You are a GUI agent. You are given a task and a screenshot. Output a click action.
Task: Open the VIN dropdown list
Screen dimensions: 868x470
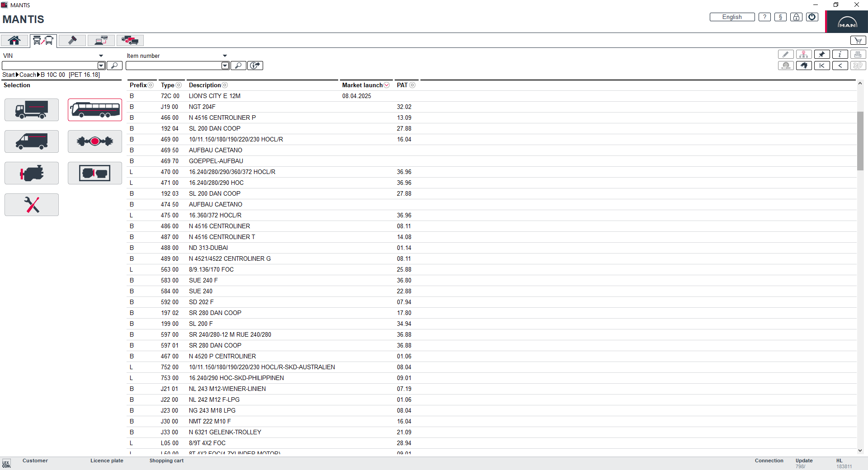point(100,55)
